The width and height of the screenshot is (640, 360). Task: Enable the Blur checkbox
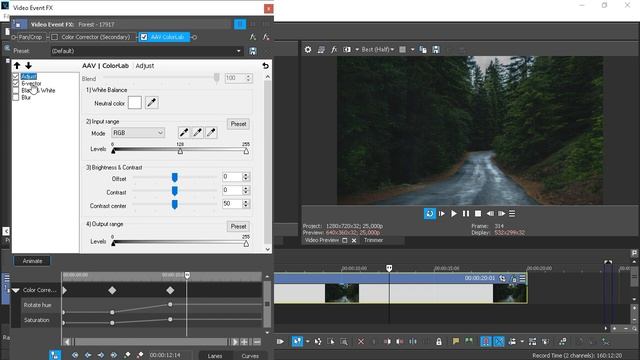point(16,97)
